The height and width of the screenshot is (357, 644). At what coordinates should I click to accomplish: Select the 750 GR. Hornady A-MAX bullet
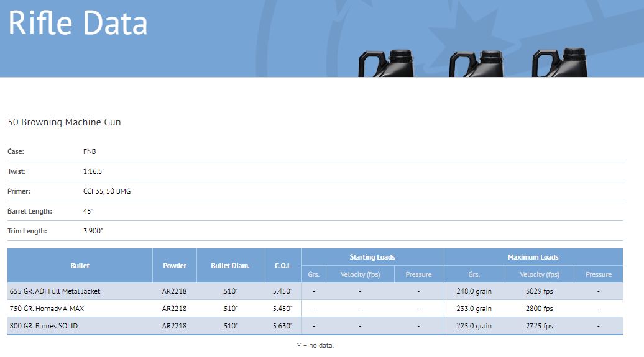tap(50, 309)
